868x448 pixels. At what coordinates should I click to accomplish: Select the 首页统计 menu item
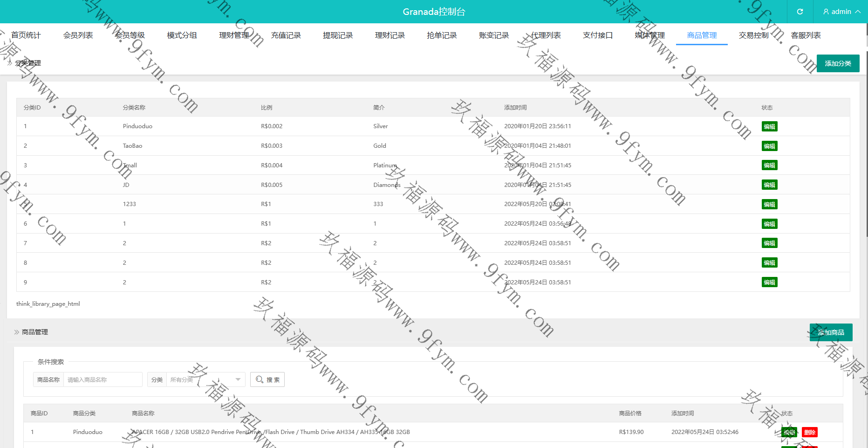pos(26,35)
